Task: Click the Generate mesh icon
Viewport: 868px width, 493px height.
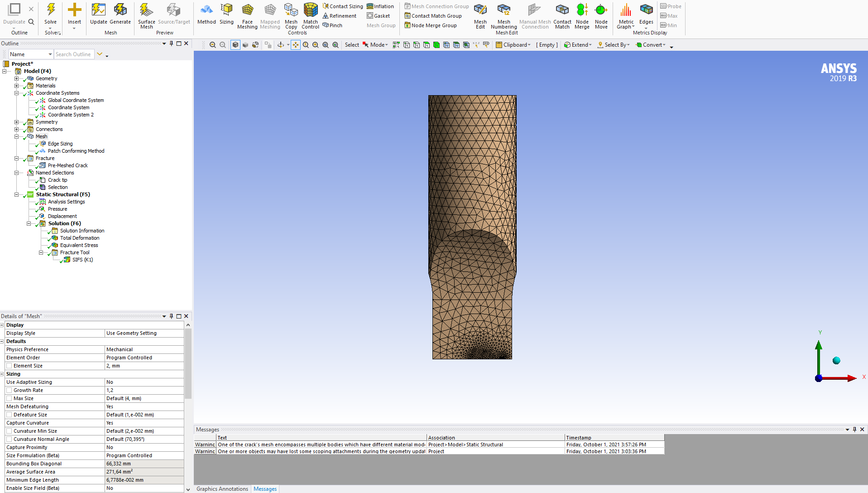Action: pos(120,10)
